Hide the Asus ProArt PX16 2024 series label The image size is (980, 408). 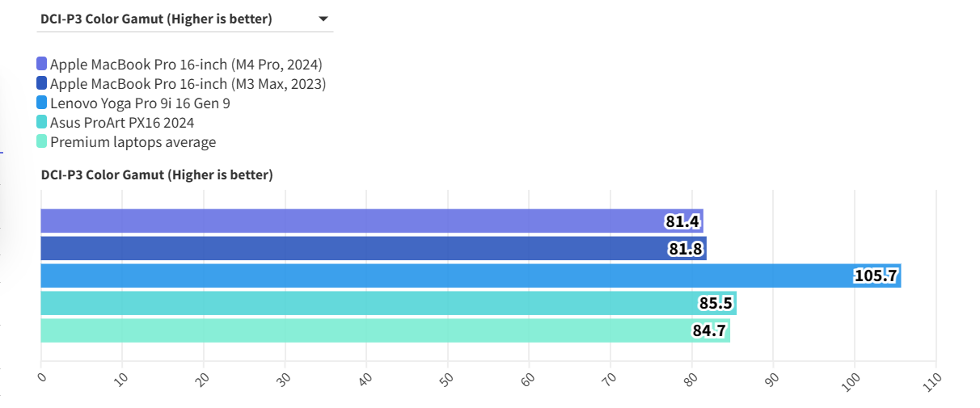pos(122,123)
